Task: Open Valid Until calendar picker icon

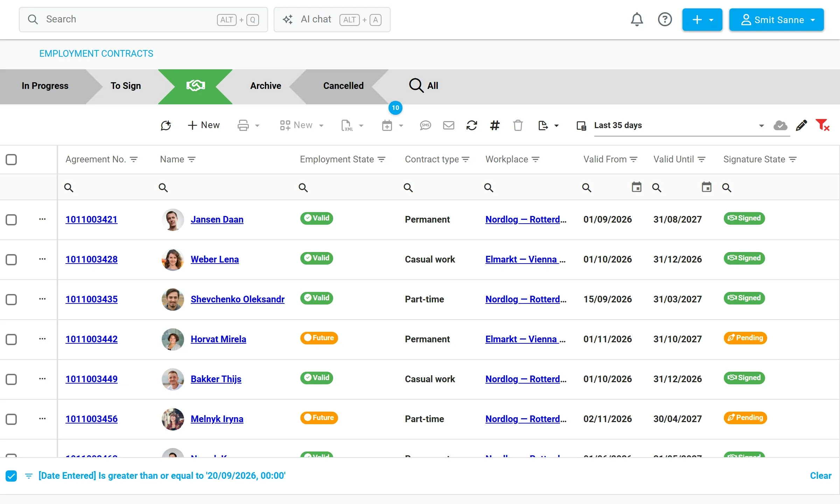Action: (706, 187)
